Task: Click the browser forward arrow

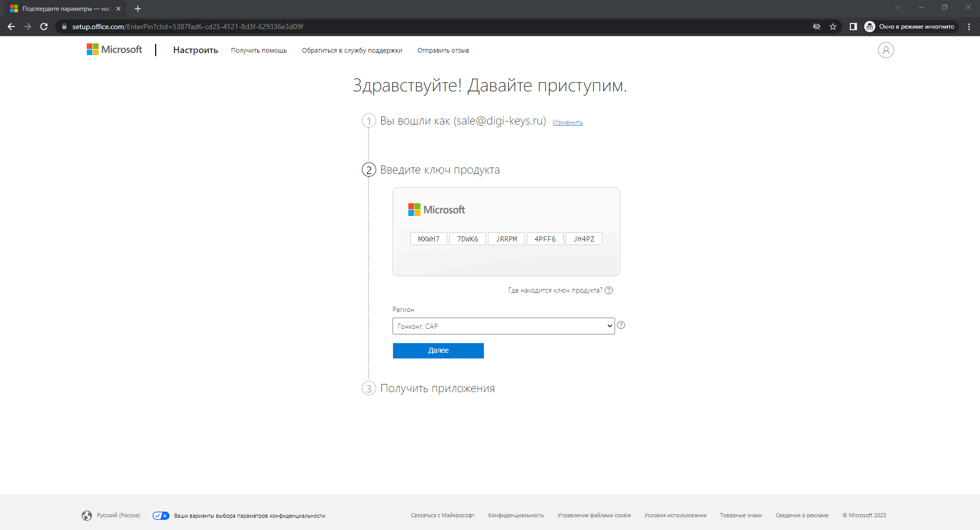Action: pyautogui.click(x=28, y=27)
